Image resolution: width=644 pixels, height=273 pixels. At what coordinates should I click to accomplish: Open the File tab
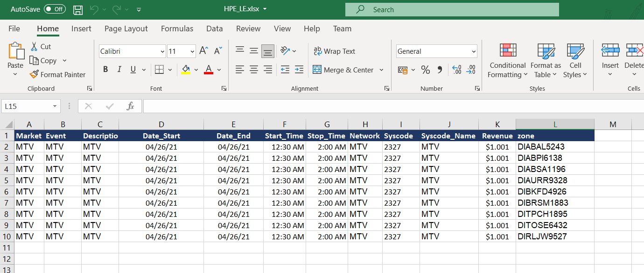click(14, 29)
